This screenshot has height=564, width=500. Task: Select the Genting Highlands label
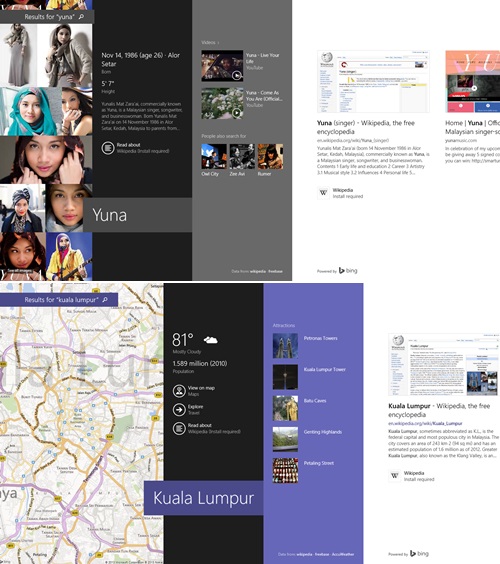323,432
